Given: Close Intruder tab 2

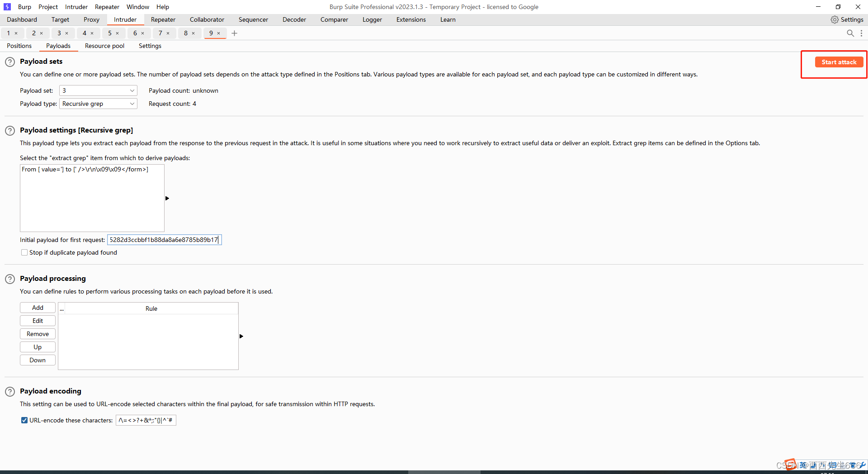Looking at the screenshot, I should coord(41,33).
